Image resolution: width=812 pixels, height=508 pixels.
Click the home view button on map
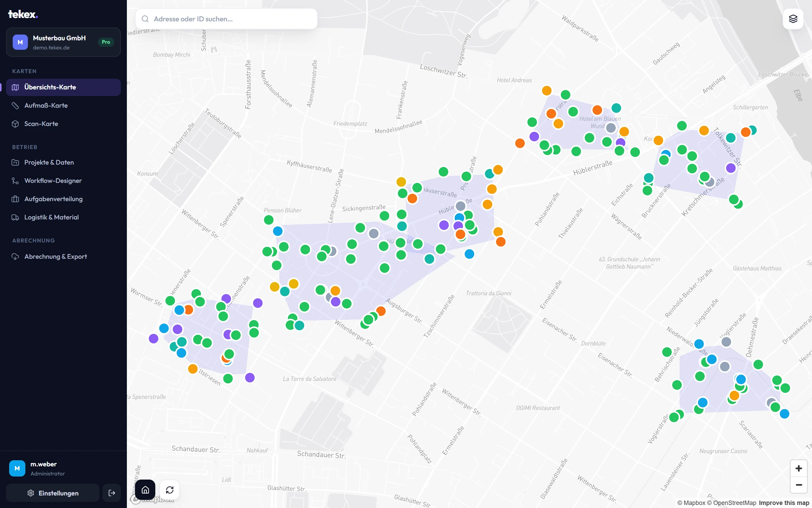(145, 490)
